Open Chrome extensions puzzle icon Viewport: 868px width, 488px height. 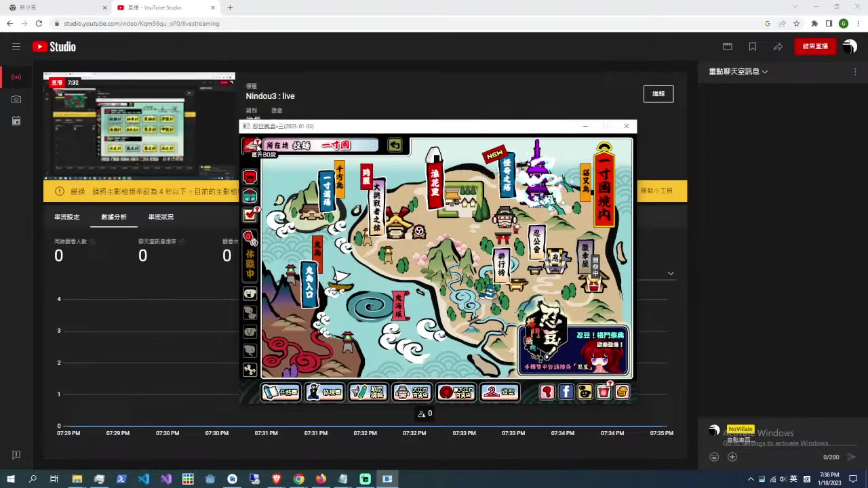[x=814, y=23]
